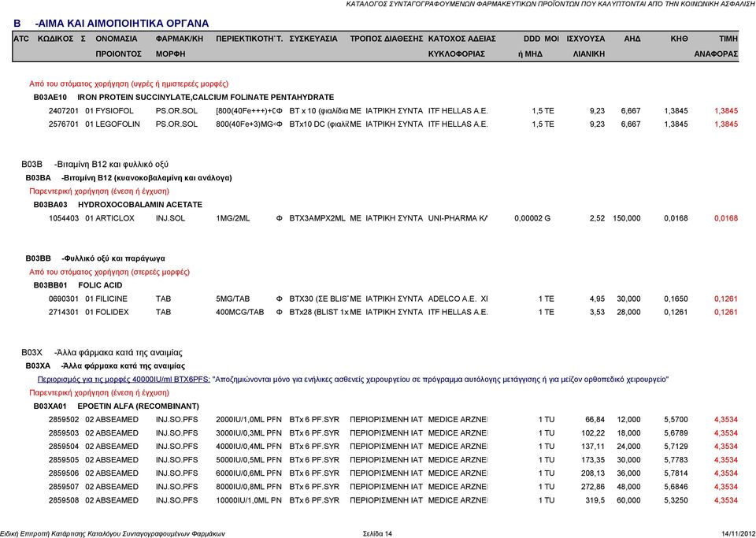Viewport: 756px width, 538px height.
Task: Select the B03AE10 ATC code
Action: 50,98
